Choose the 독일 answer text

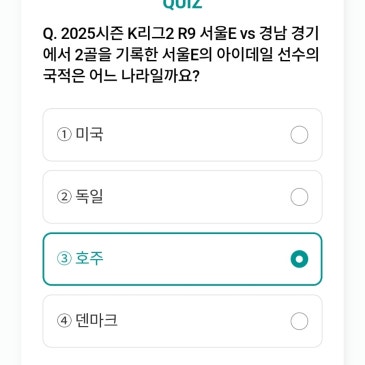pos(89,197)
